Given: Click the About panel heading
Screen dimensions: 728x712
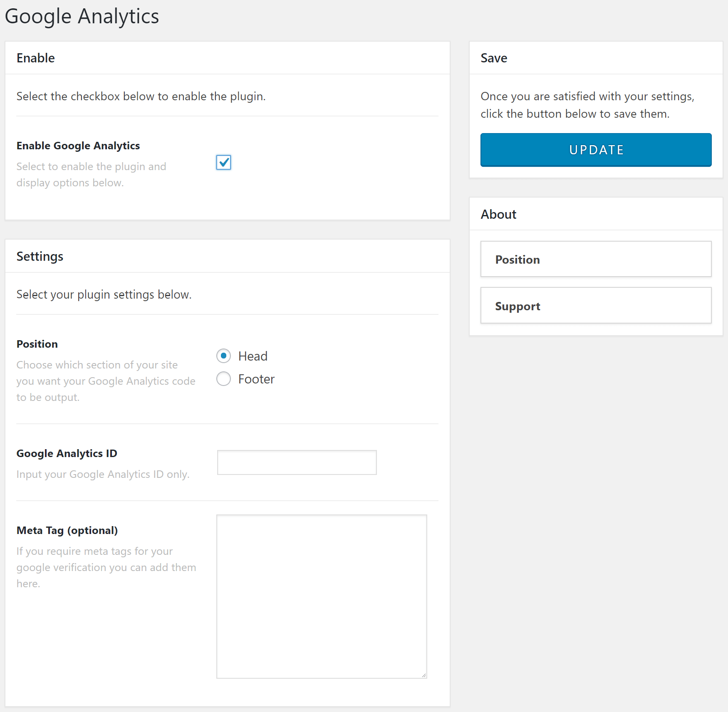Looking at the screenshot, I should pyautogui.click(x=498, y=214).
